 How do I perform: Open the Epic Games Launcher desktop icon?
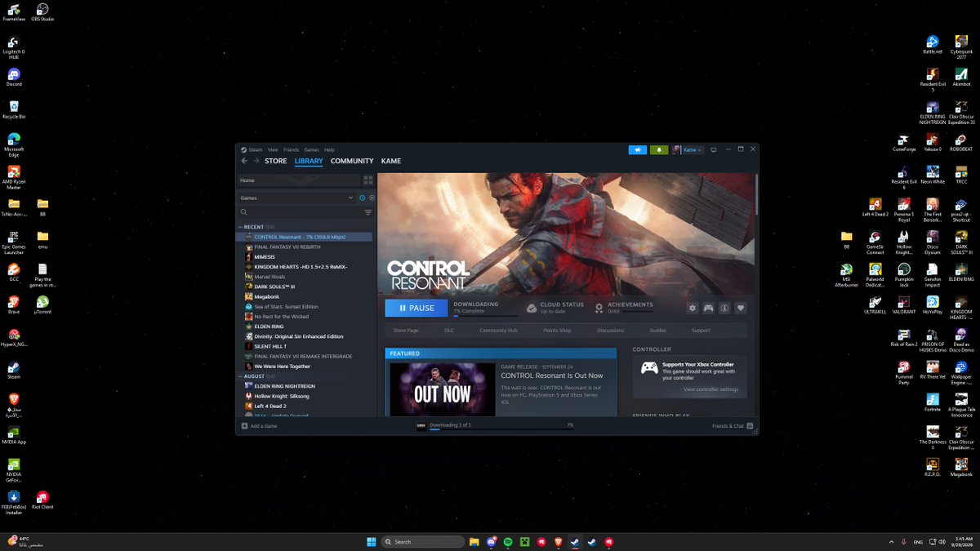14,241
